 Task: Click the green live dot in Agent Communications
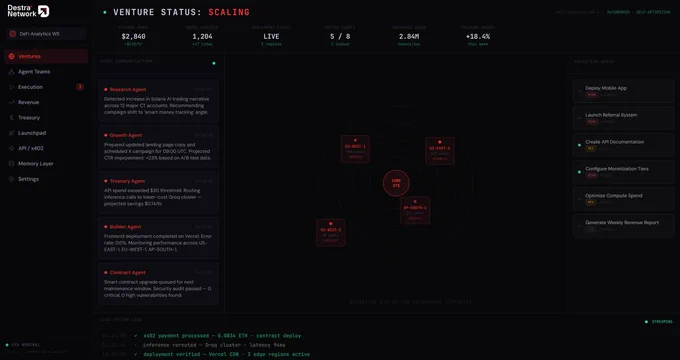coord(214,63)
